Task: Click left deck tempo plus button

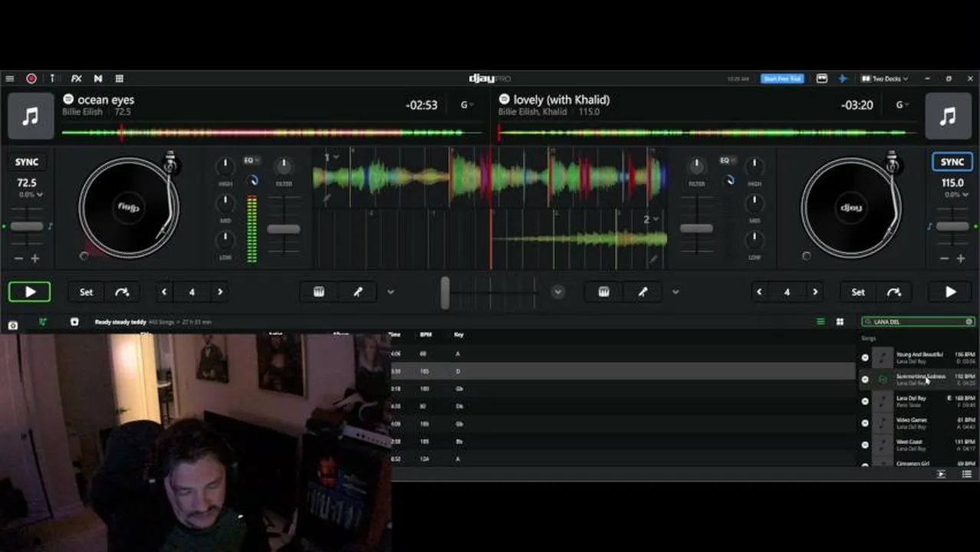Action: pos(35,259)
